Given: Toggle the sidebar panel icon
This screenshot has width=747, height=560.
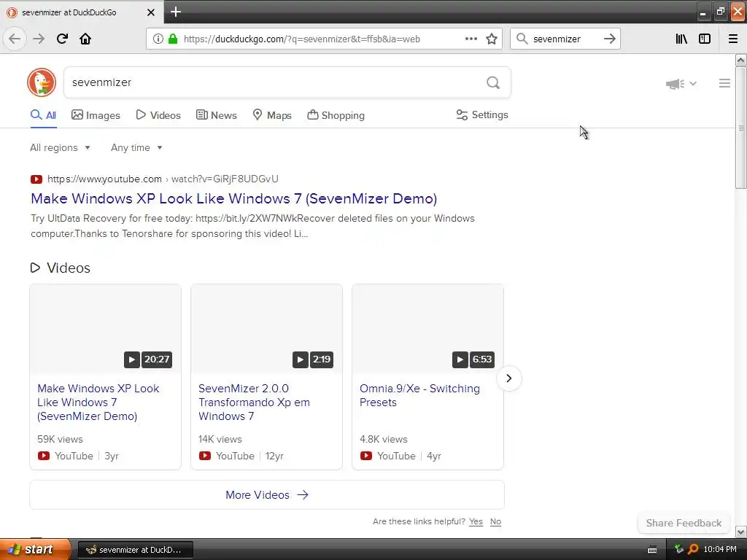Looking at the screenshot, I should click(705, 39).
